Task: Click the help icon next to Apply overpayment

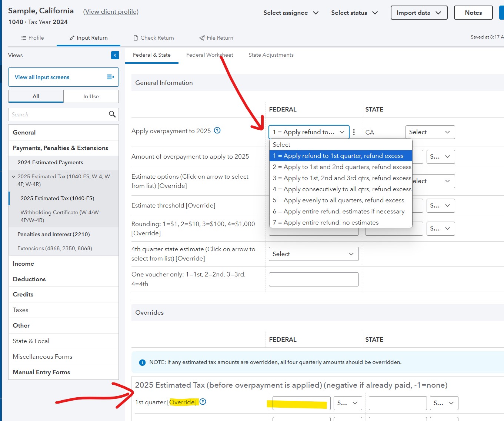Action: (217, 130)
